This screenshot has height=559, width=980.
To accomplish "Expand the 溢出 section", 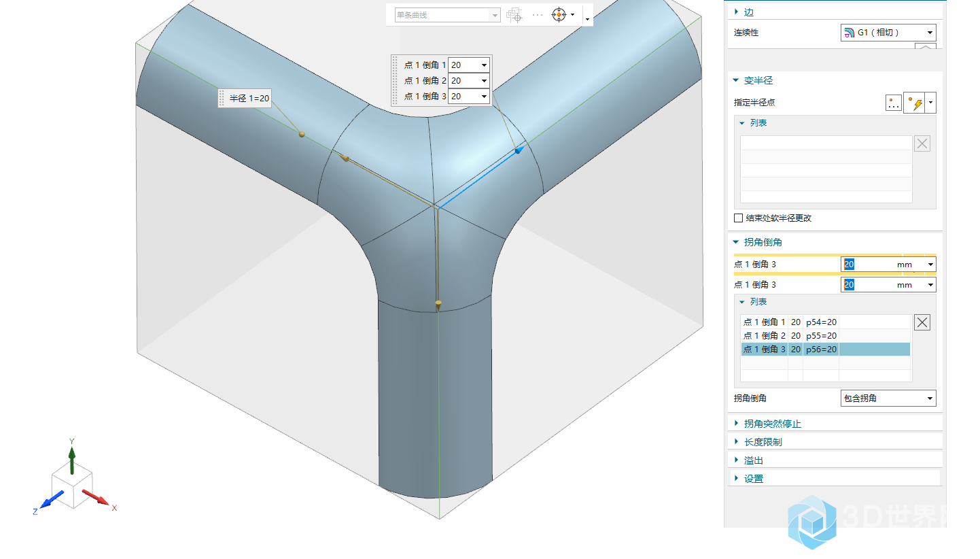I will [x=737, y=460].
